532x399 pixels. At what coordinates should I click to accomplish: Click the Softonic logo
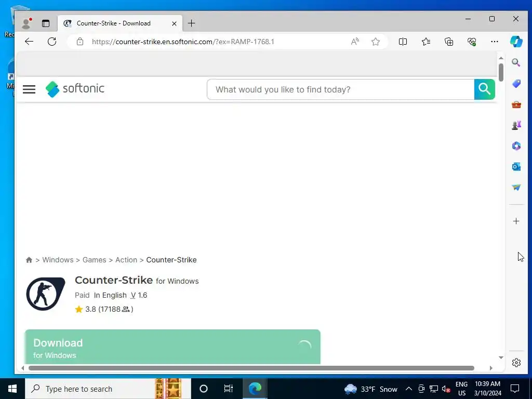(x=75, y=89)
